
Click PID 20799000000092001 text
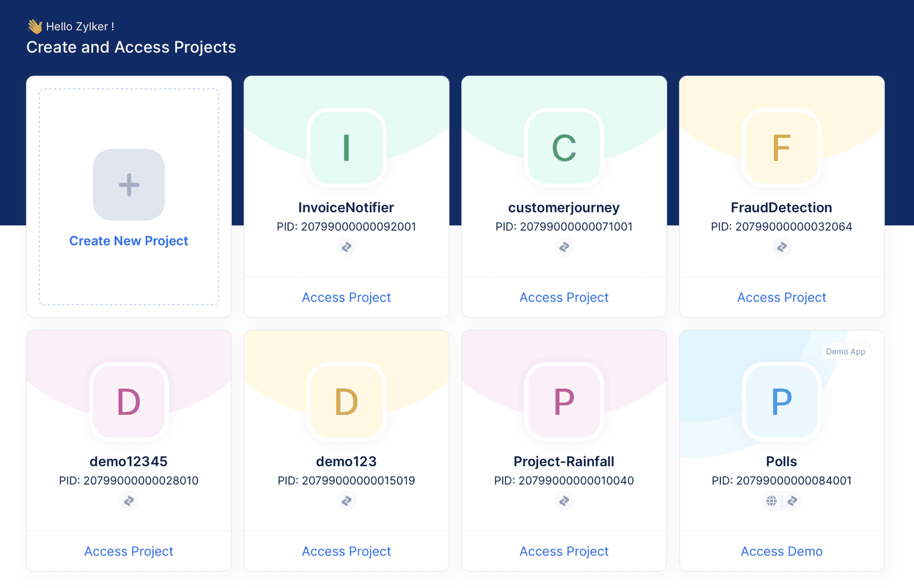(x=347, y=227)
